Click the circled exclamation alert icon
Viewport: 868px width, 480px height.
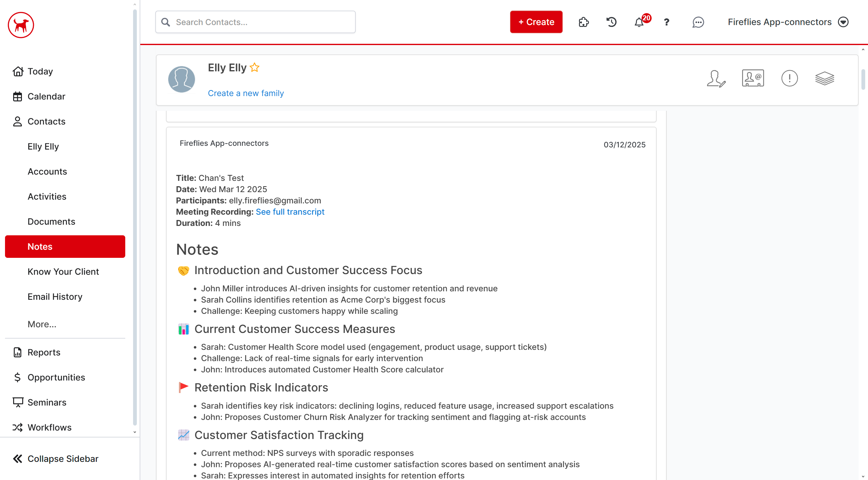coord(789,79)
